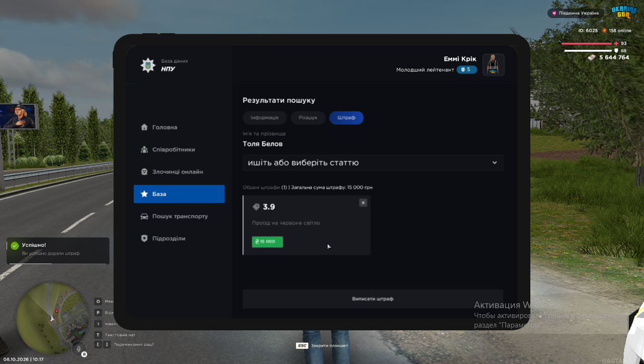Click the ESC Закрити планшет hint
The height and width of the screenshot is (364, 644).
pyautogui.click(x=322, y=346)
